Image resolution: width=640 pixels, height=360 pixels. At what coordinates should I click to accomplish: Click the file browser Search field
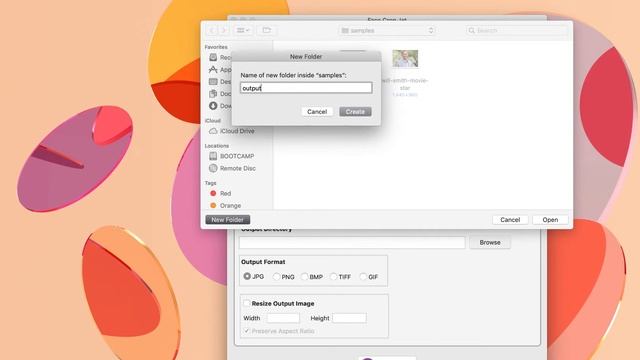517,31
